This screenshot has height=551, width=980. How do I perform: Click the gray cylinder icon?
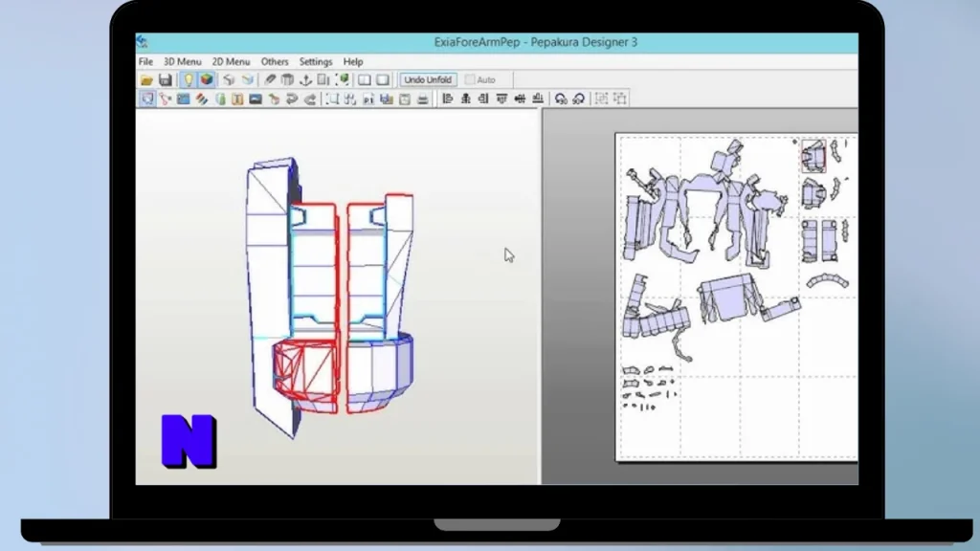[287, 80]
